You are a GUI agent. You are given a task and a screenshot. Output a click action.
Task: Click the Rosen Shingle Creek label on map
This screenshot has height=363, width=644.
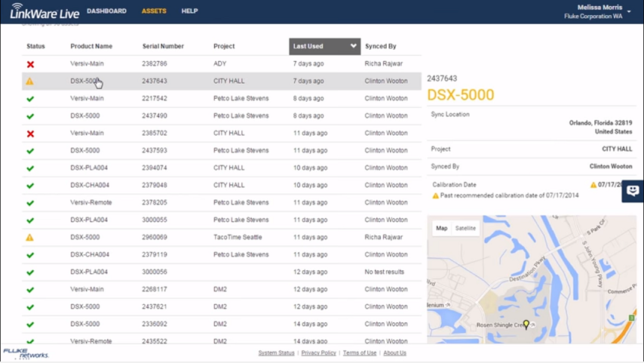(502, 325)
